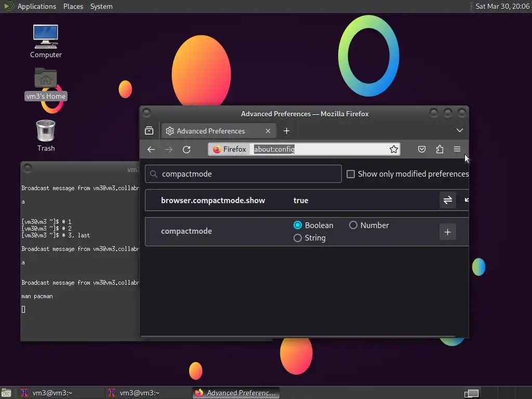Image resolution: width=532 pixels, height=399 pixels.
Task: Open the terminal window menu button
Action: (28, 168)
